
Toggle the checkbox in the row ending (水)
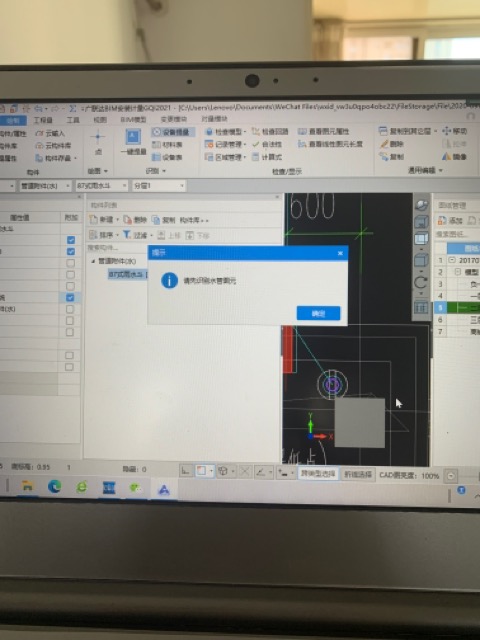tap(70, 309)
